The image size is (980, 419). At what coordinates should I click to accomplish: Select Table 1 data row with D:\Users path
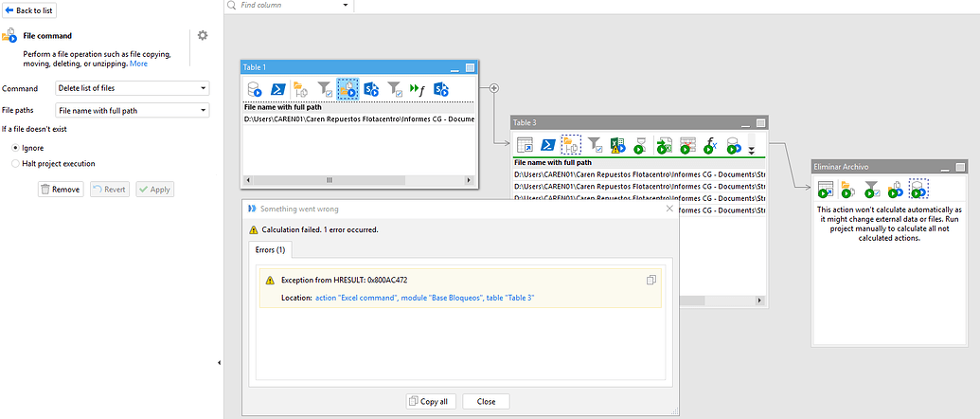click(360, 118)
